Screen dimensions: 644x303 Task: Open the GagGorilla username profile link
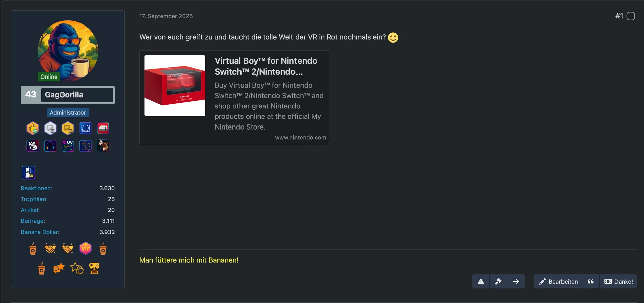pyautogui.click(x=64, y=95)
